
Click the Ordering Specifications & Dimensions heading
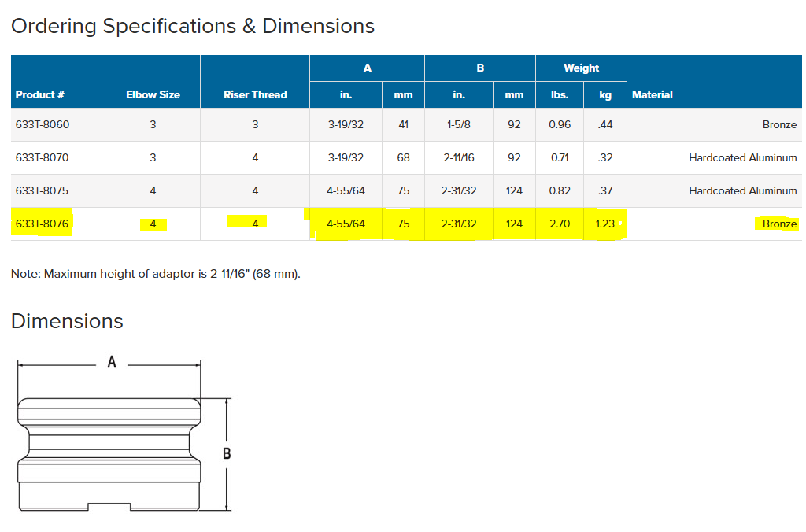[x=193, y=26]
